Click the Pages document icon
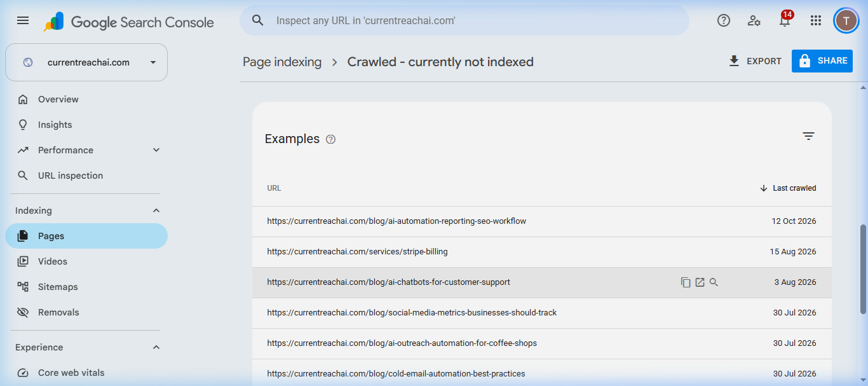This screenshot has width=868, height=386. click(x=23, y=236)
